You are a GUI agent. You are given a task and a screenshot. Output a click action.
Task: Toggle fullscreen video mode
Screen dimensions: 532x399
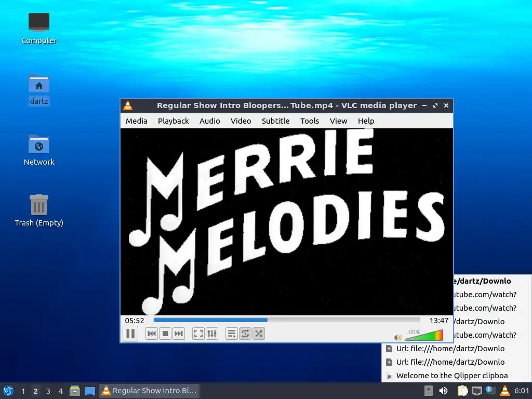[198, 334]
